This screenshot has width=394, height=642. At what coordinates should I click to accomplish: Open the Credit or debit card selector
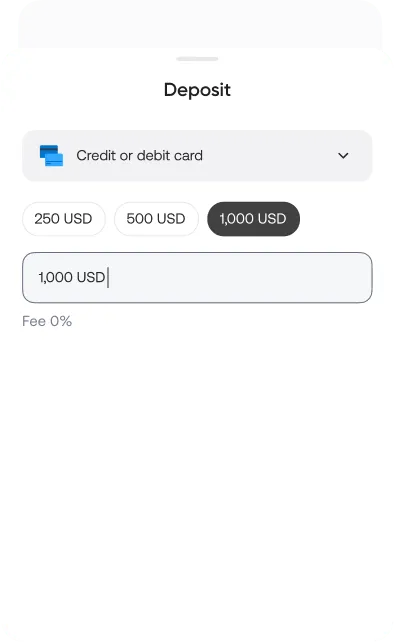pos(197,156)
